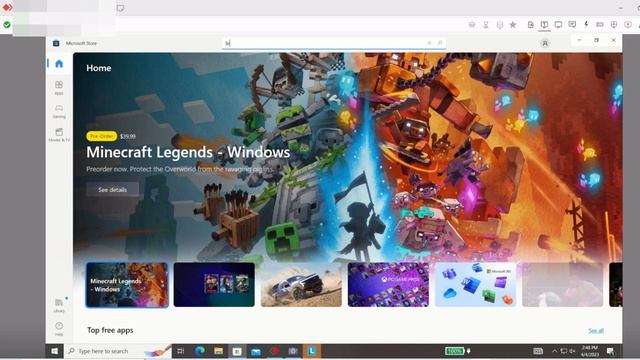The width and height of the screenshot is (640, 360).
Task: Click the Microsoft Store taskbar icon
Action: click(x=237, y=351)
